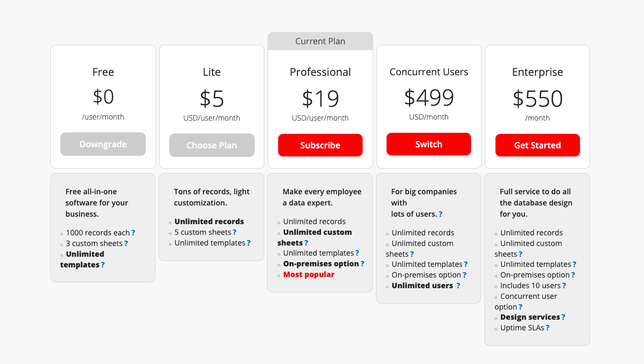Click question mark beside Enterprise 'Concurrent user option'
This screenshot has height=364, width=644.
[521, 307]
